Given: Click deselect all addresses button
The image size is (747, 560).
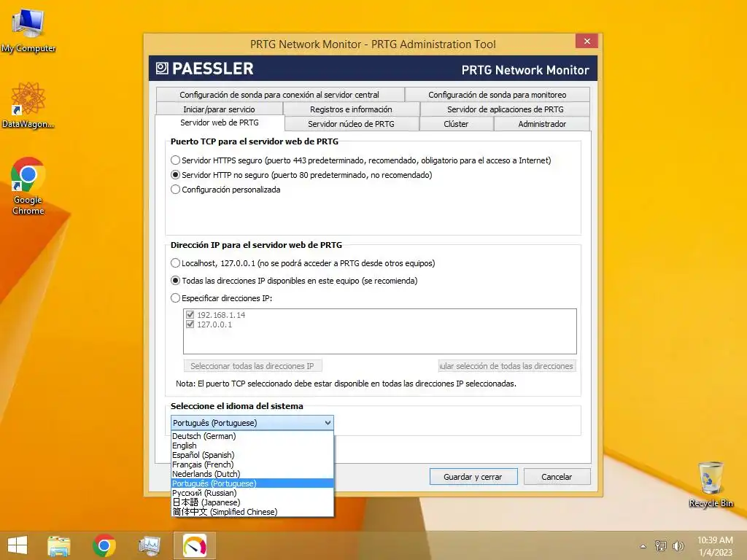Looking at the screenshot, I should [507, 366].
